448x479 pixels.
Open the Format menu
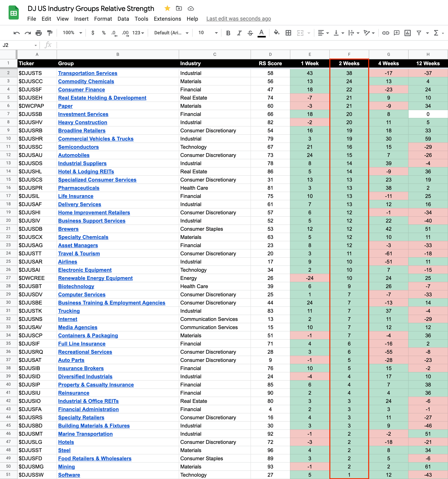coord(103,19)
